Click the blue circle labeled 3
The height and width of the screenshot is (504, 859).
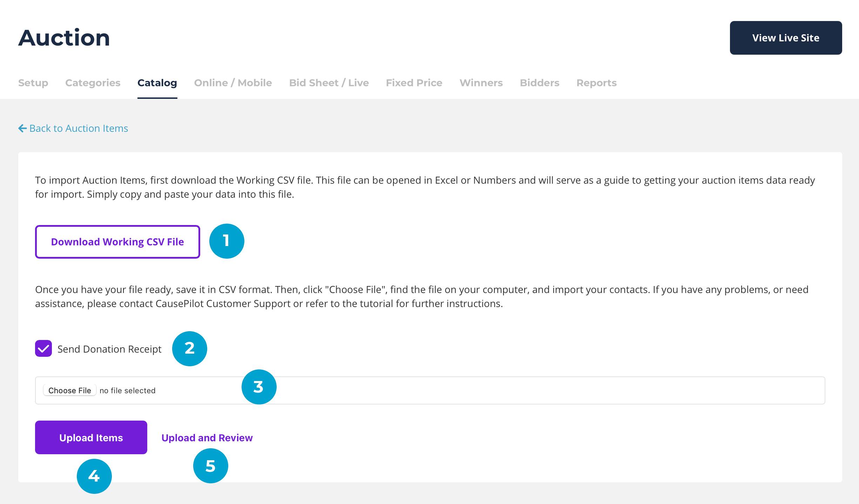259,387
